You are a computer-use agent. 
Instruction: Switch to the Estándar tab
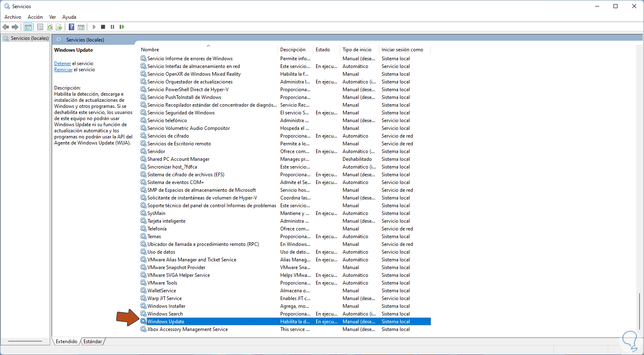click(92, 342)
